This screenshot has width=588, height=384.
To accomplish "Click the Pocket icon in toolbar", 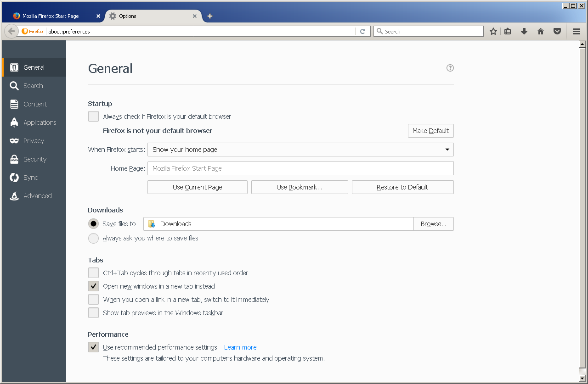I will [x=557, y=31].
